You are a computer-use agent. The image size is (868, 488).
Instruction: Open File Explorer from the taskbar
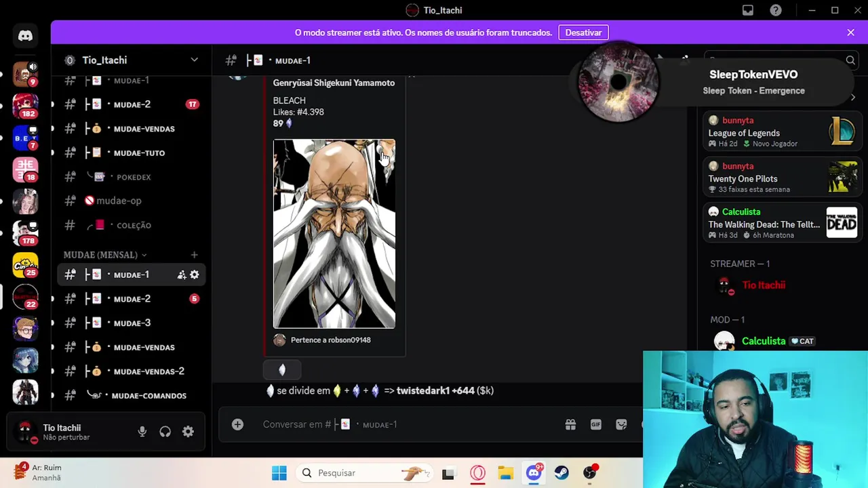click(505, 473)
